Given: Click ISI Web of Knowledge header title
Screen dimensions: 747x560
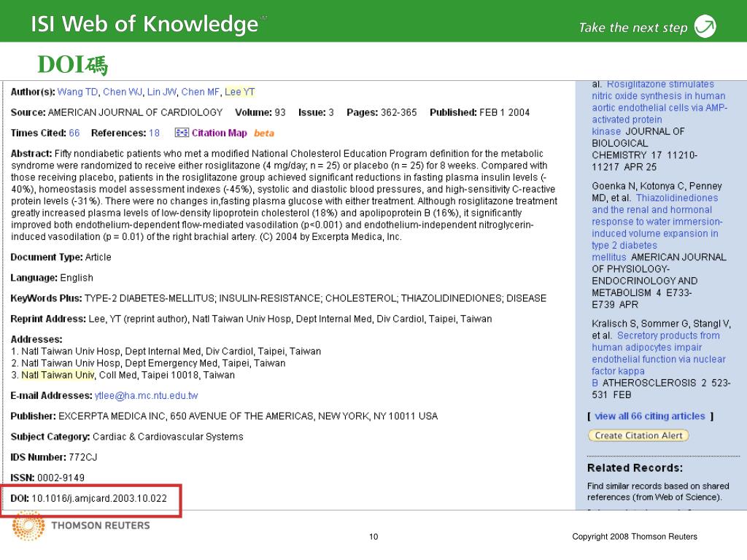Looking at the screenshot, I should click(144, 24).
